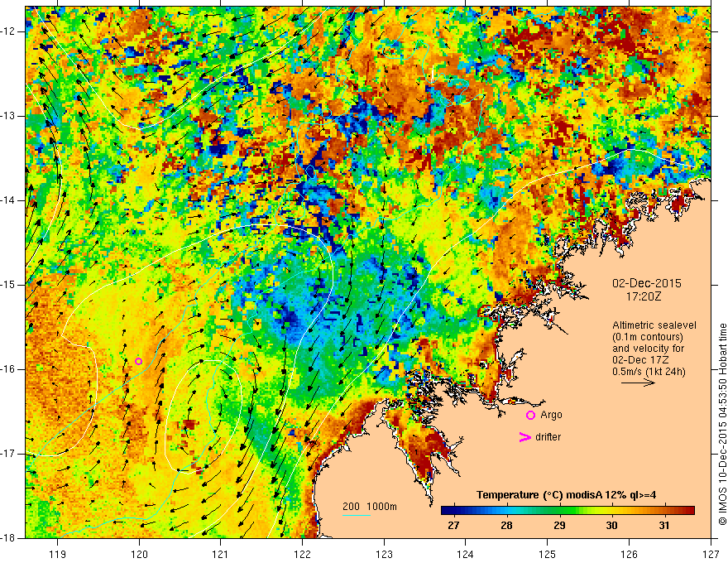Click the '29' color bar tick label
Image resolution: width=728 pixels, height=563 pixels.
559,526
